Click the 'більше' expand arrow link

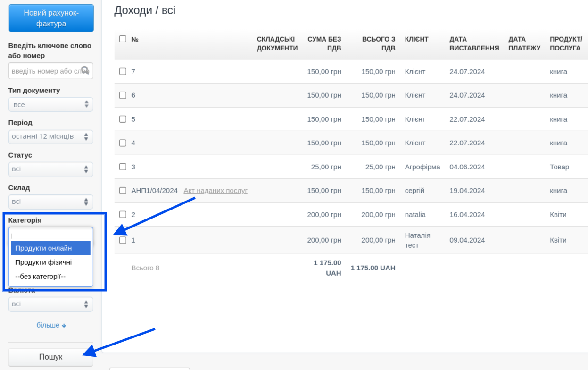[51, 325]
